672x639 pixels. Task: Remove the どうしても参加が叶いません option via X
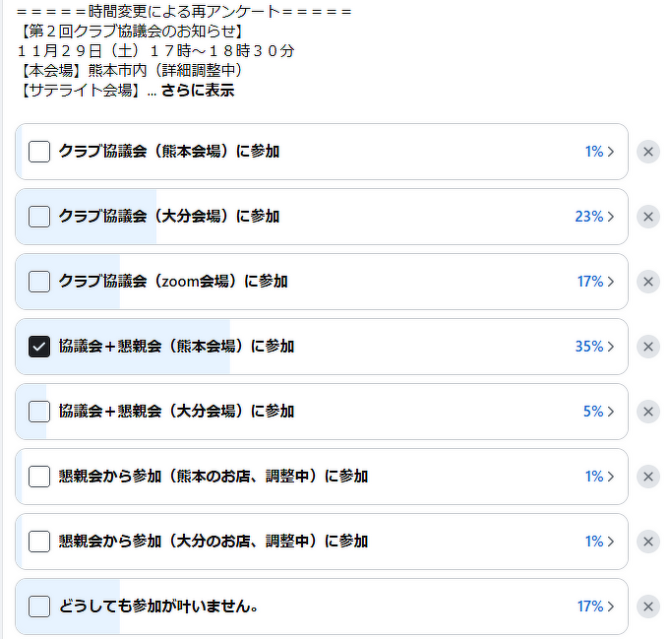(647, 607)
